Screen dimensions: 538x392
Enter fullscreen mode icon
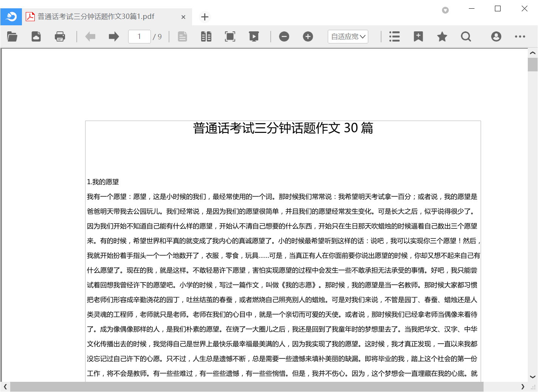pyautogui.click(x=230, y=37)
